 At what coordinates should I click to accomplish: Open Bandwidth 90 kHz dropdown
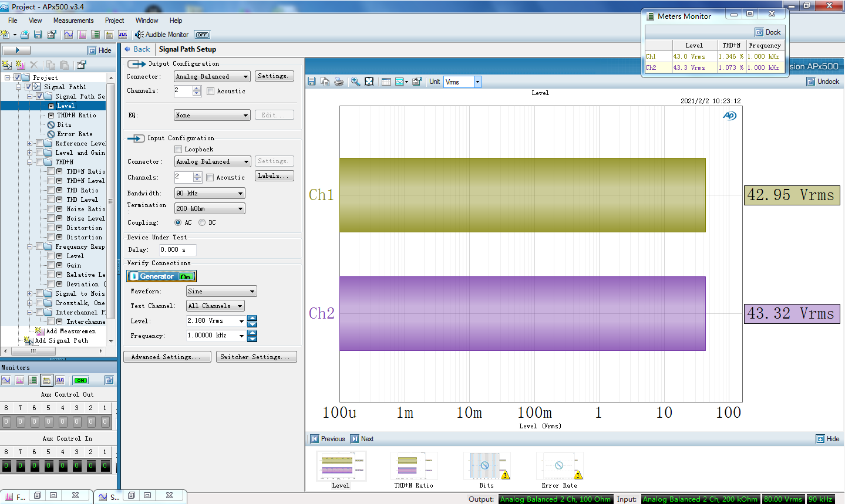point(210,194)
